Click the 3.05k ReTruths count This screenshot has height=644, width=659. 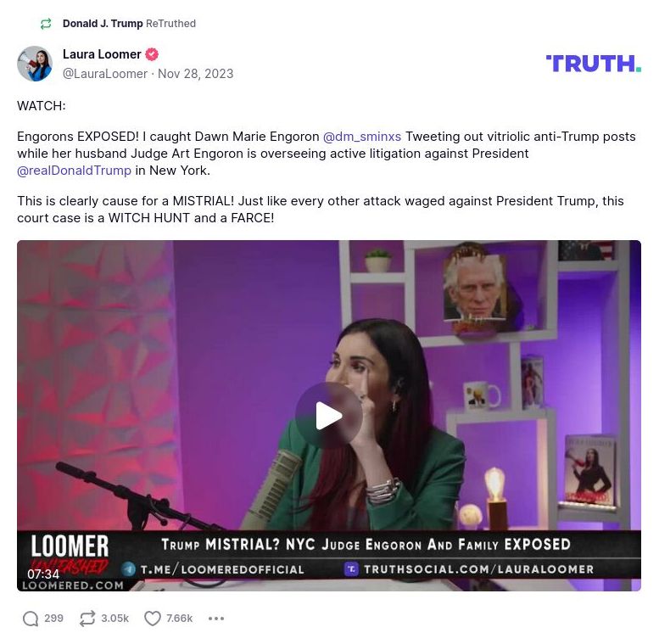pos(114,619)
